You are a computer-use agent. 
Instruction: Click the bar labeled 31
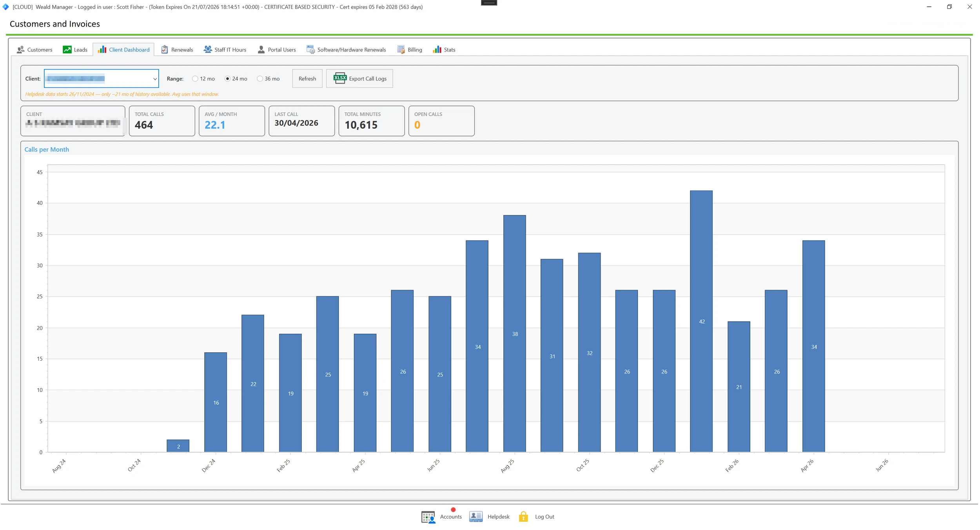pos(552,356)
